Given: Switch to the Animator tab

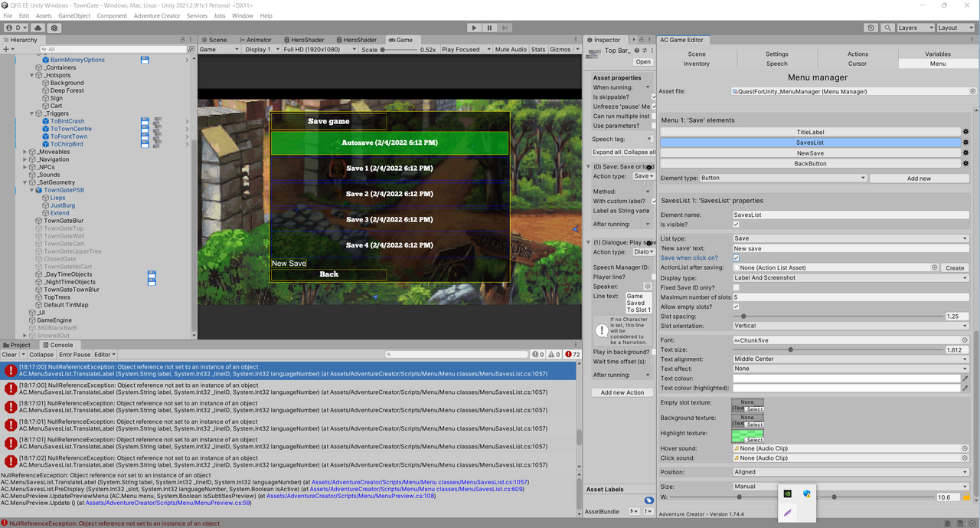Looking at the screenshot, I should (x=255, y=40).
